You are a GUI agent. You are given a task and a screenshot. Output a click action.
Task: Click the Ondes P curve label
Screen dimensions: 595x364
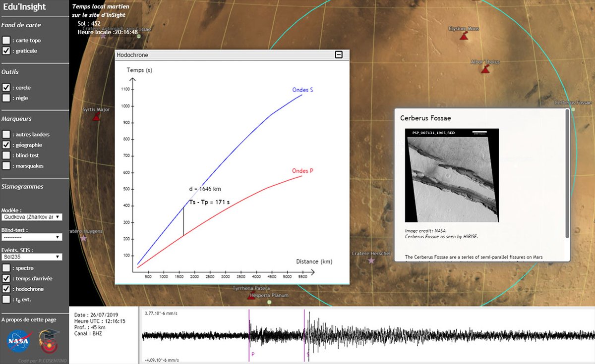click(302, 171)
